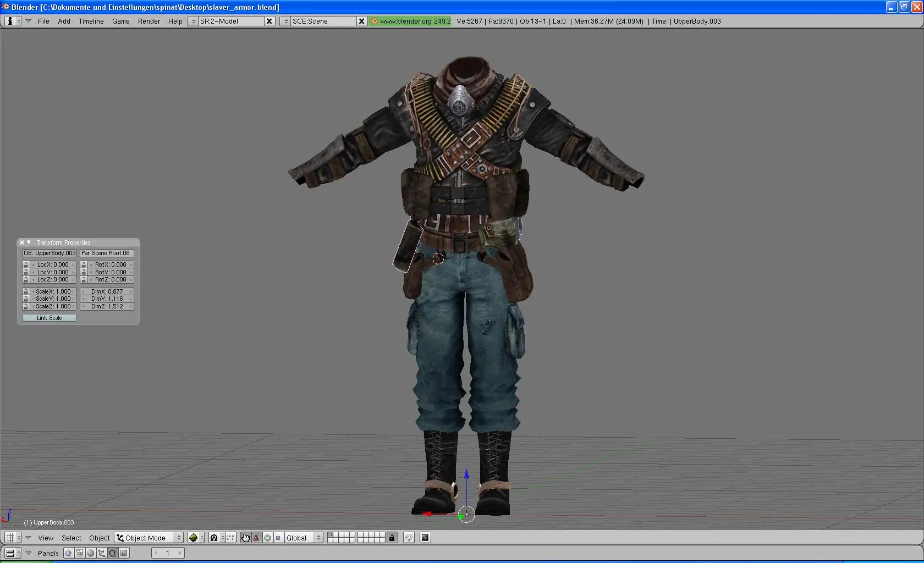Close the Transform Properties panel

tap(22, 242)
